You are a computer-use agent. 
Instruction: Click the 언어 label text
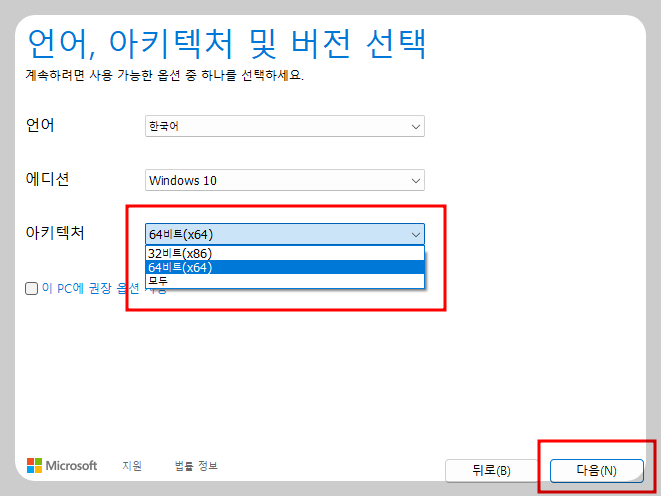[40, 125]
